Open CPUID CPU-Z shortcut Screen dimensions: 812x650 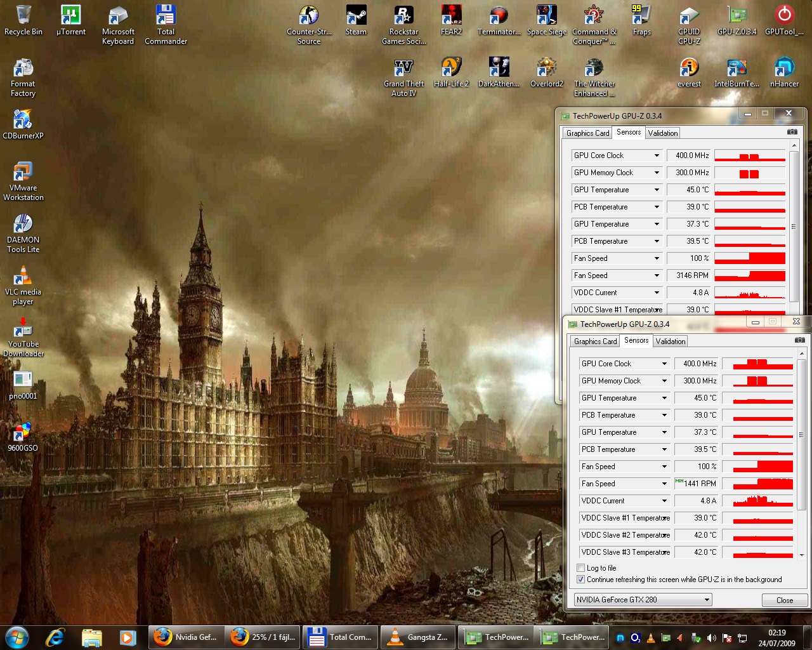click(689, 25)
